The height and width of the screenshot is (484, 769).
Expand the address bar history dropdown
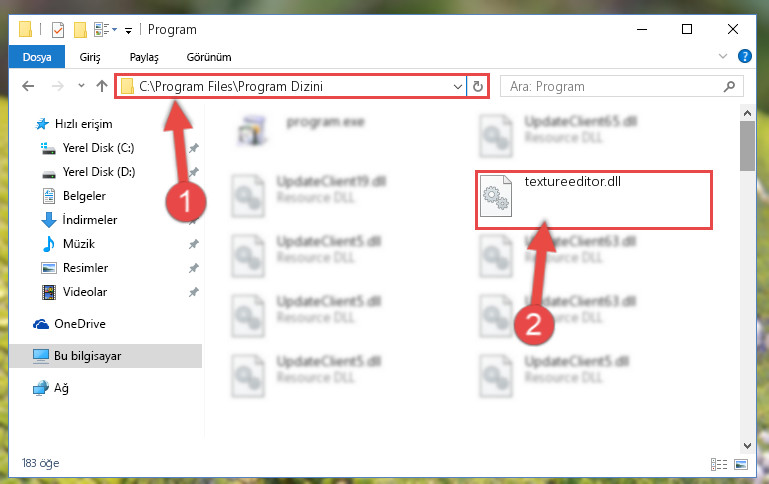458,87
